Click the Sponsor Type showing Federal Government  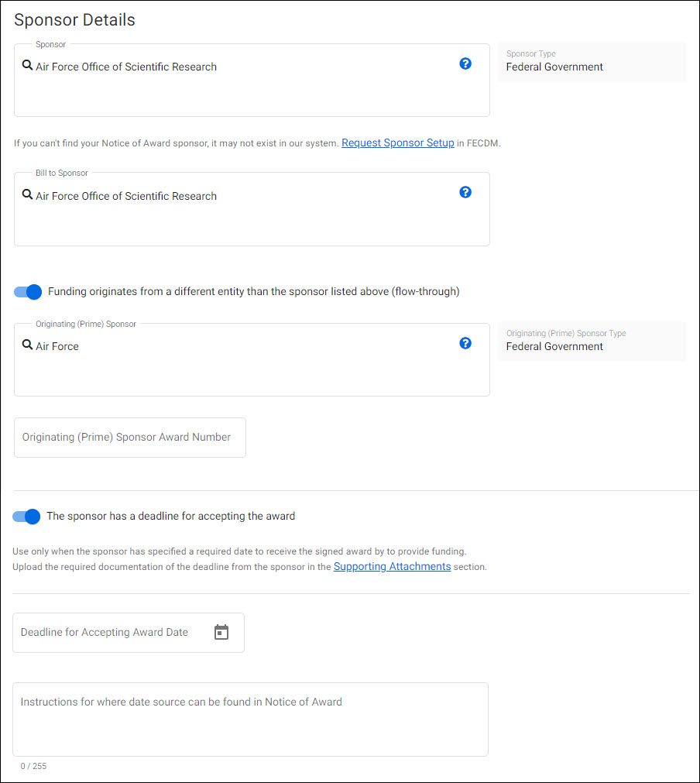coord(554,67)
